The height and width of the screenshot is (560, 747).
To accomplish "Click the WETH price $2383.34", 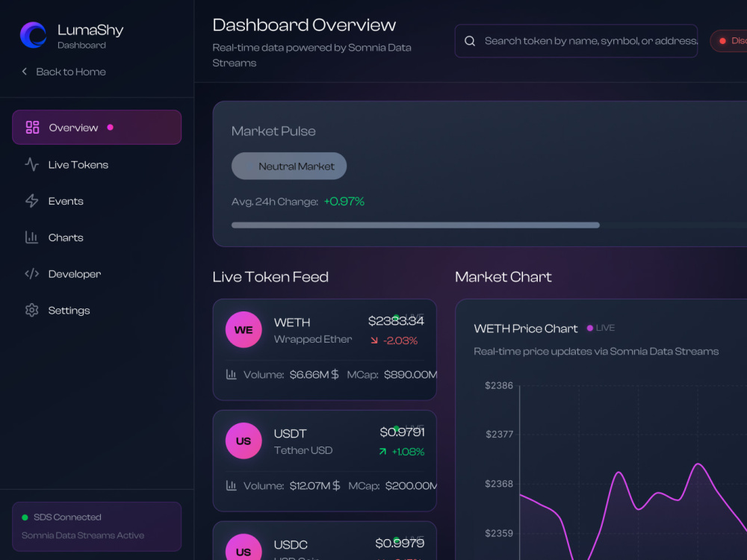I will 396,321.
